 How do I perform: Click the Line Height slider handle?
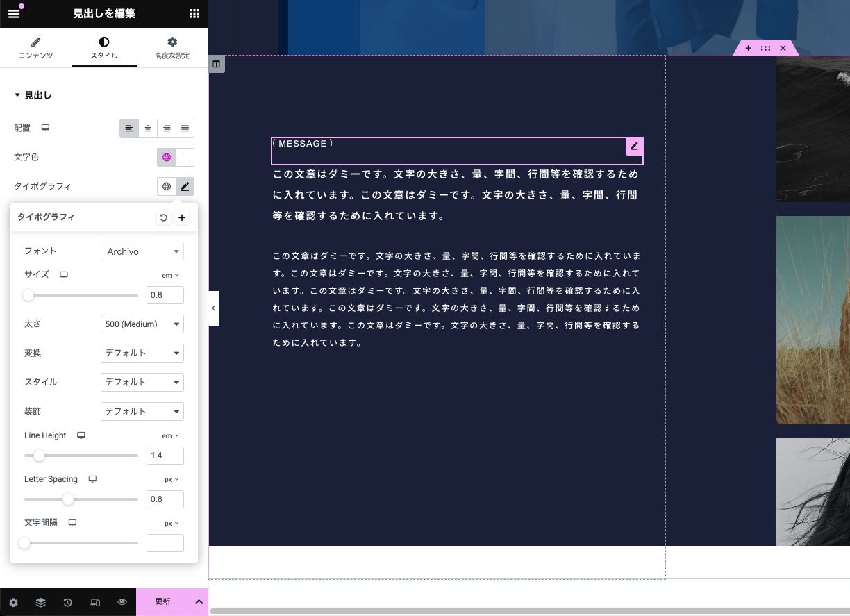(x=40, y=456)
